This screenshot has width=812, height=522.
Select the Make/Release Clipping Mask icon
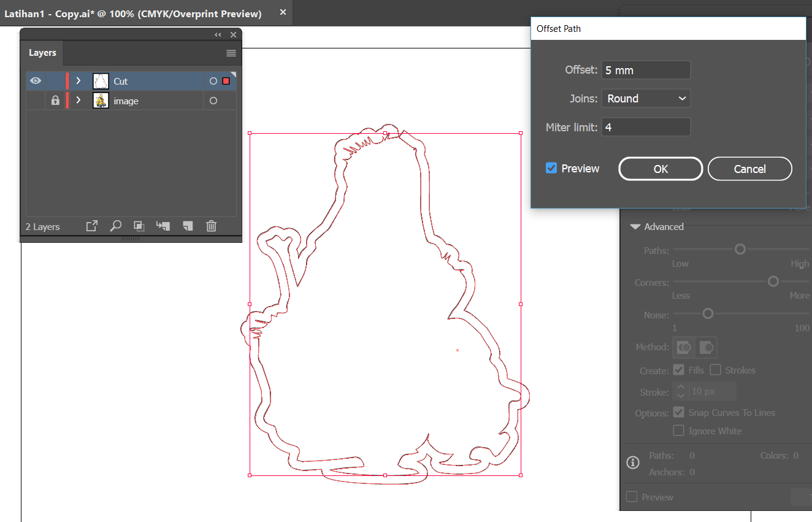139,226
